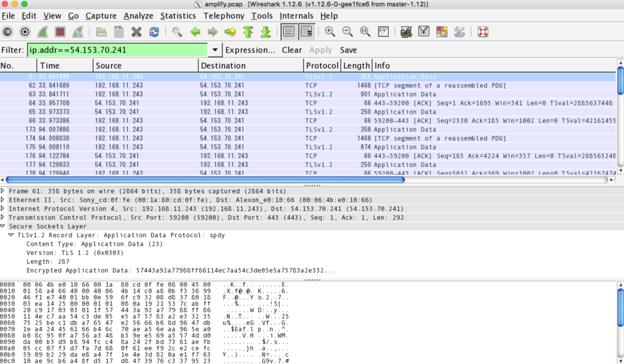Clear the display filter
The image size is (624, 364).
click(x=292, y=50)
